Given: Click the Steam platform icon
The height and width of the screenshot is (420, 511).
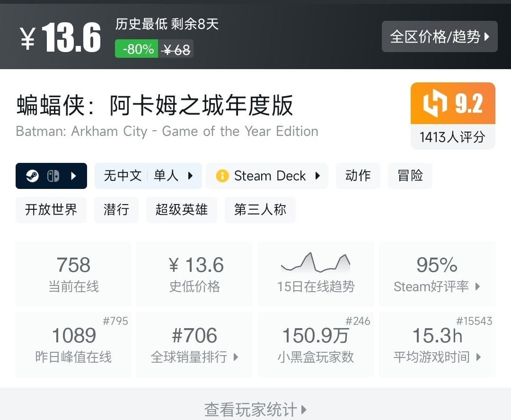Looking at the screenshot, I should tap(32, 176).
